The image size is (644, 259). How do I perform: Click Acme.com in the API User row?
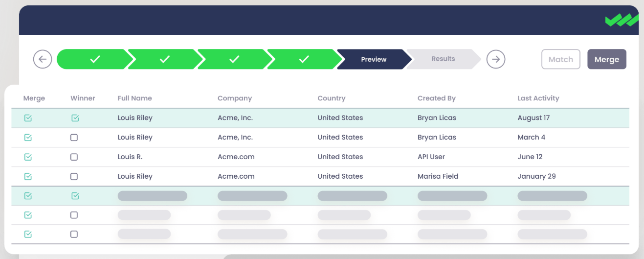[x=236, y=157]
